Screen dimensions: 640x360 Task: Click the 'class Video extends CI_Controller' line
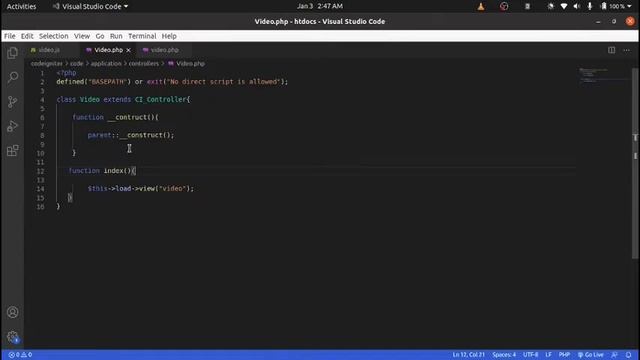click(123, 100)
